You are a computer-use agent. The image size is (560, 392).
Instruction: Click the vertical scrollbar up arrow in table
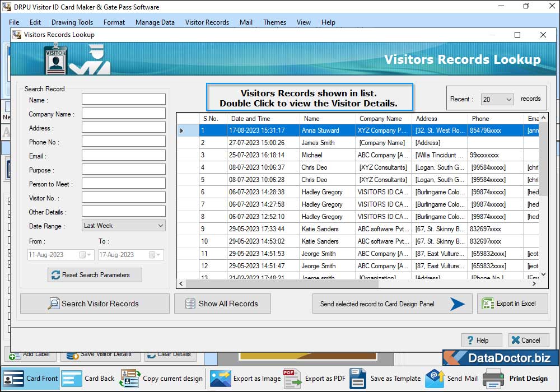pyautogui.click(x=544, y=118)
